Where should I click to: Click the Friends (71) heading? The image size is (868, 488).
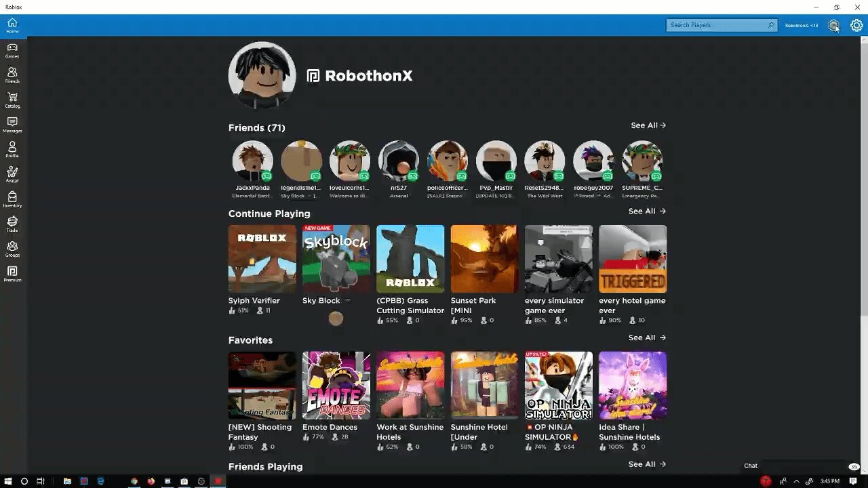coord(256,127)
